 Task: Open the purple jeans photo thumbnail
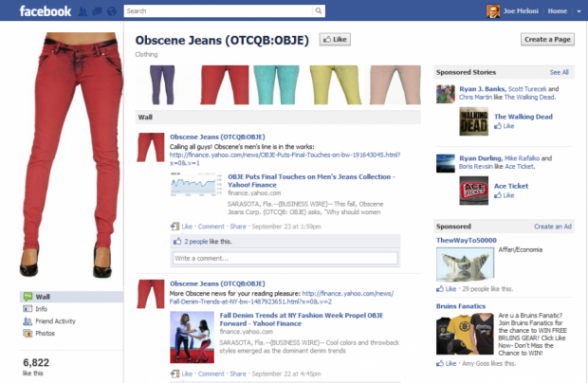pyautogui.click(x=162, y=84)
